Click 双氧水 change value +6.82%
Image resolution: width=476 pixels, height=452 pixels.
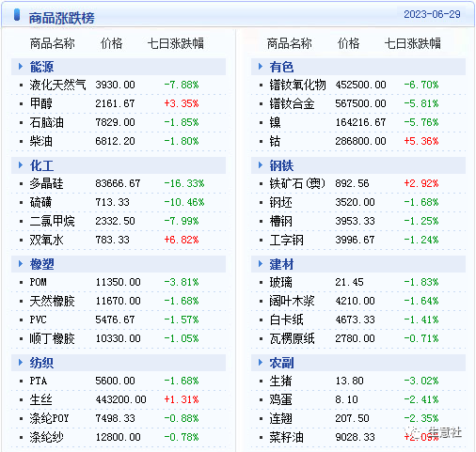pyautogui.click(x=182, y=240)
